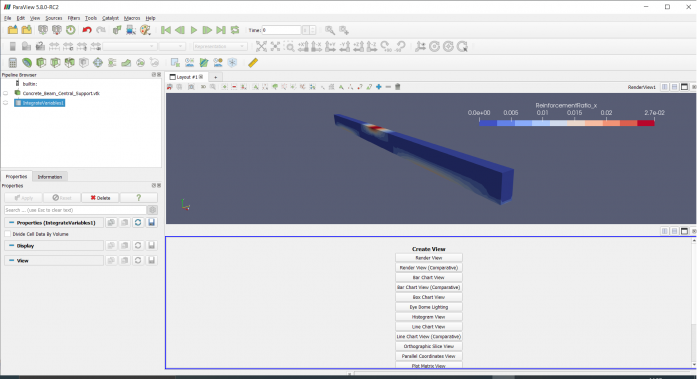This screenshot has width=700, height=379.
Task: Collapse the Properties (IntegrateVariables1) section
Action: pyautogui.click(x=12, y=222)
